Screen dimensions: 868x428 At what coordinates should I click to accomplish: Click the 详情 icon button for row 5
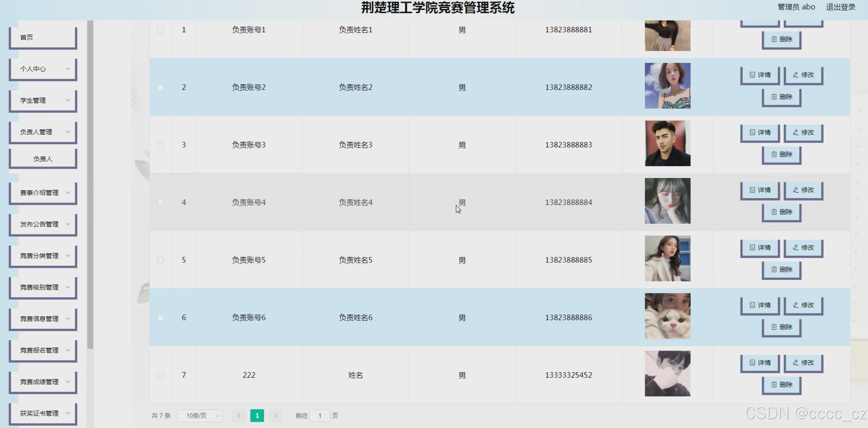point(760,248)
